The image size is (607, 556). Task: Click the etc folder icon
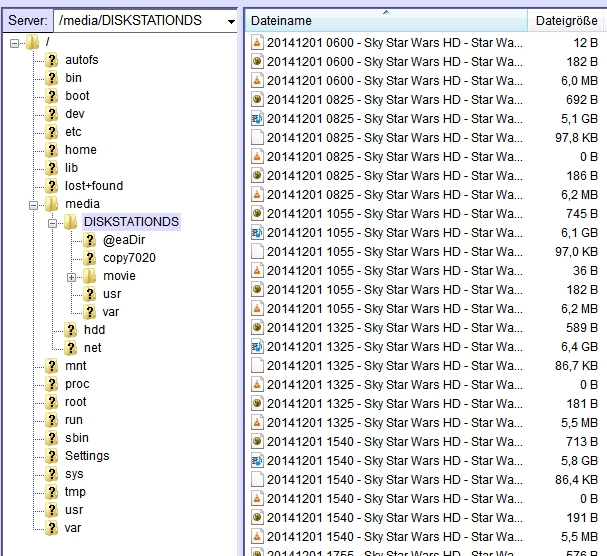pyautogui.click(x=51, y=132)
